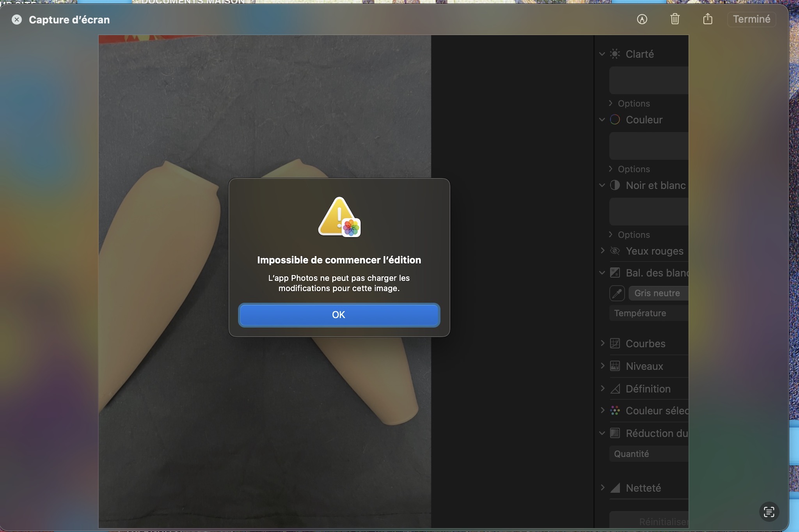
Task: Close the Capture d'écran preview window
Action: click(17, 20)
